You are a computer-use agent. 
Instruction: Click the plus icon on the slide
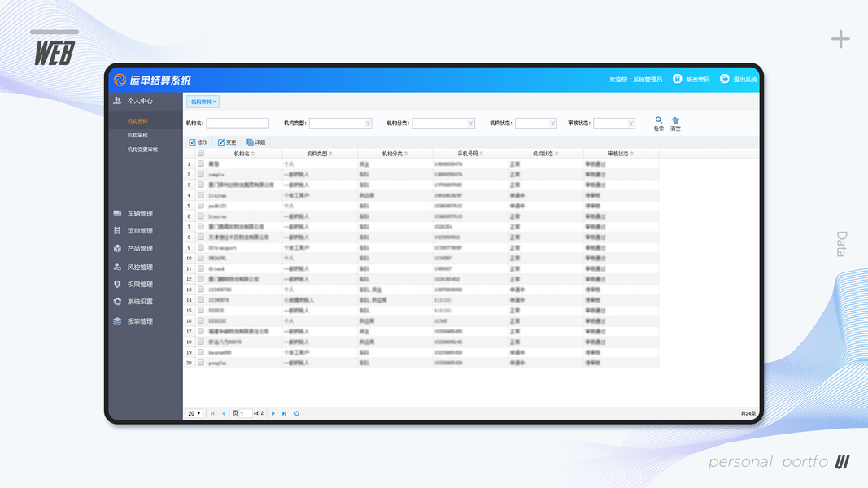[x=840, y=39]
